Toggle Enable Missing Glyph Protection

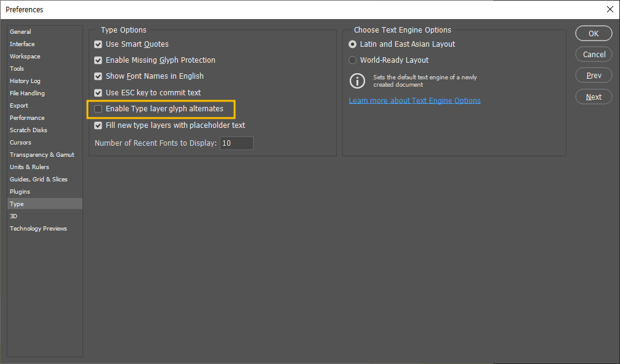click(98, 60)
